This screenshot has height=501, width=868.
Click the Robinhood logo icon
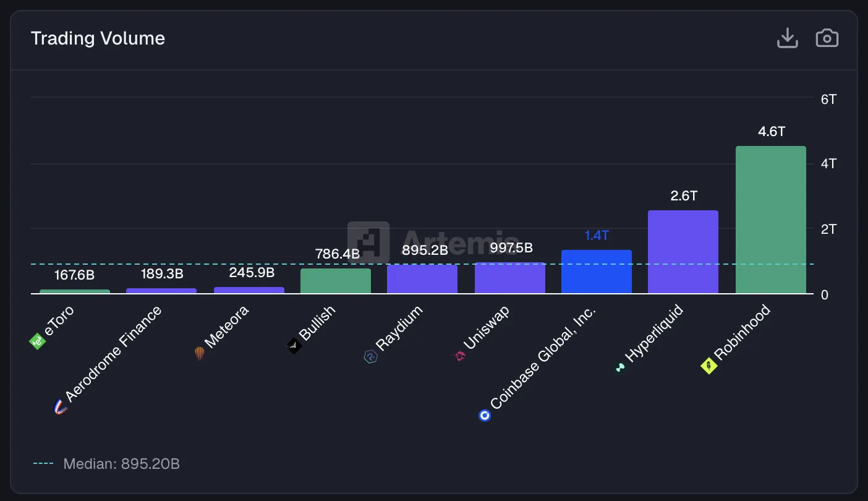click(x=708, y=366)
